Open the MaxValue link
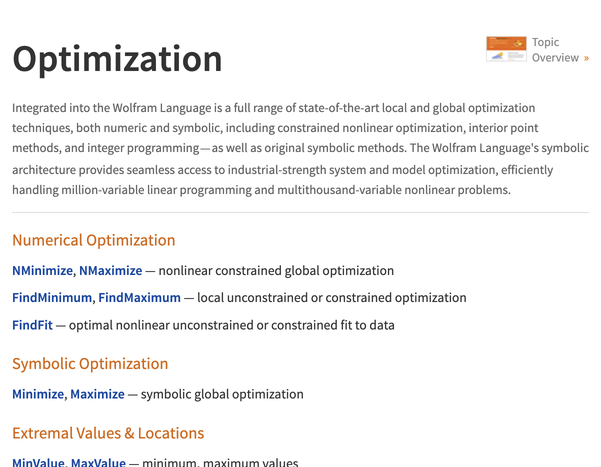 pyautogui.click(x=98, y=462)
